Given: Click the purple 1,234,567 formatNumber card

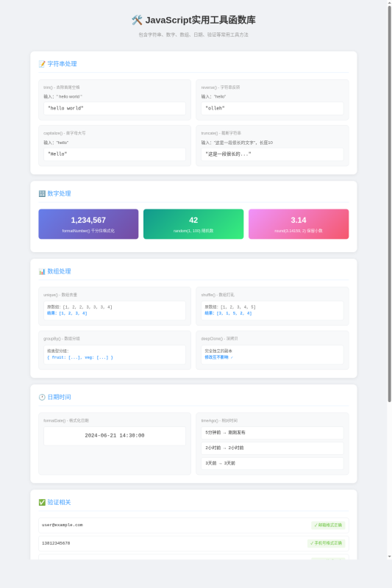Looking at the screenshot, I should point(88,224).
